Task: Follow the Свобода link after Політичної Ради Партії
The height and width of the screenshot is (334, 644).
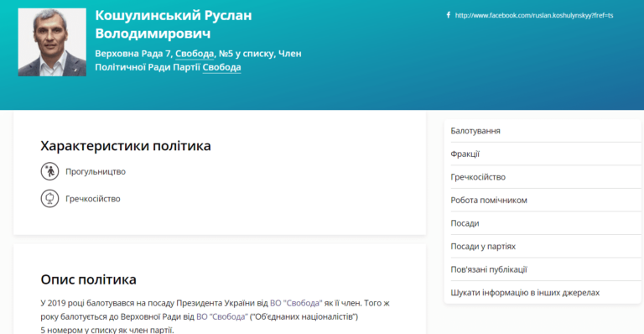Action: click(221, 67)
